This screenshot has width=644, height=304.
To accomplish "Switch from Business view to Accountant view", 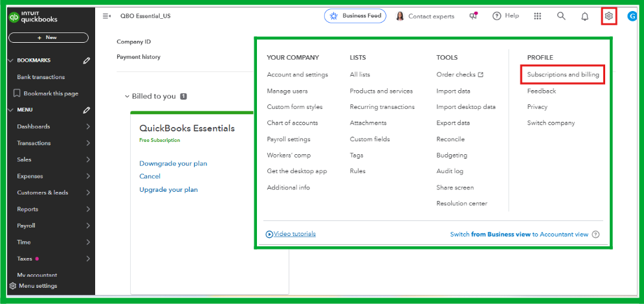I will (519, 235).
